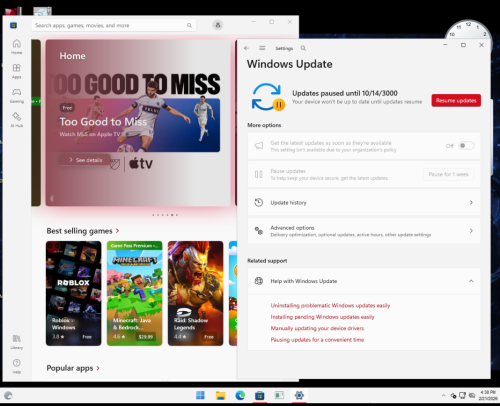The width and height of the screenshot is (500, 406).
Task: Open Help in Microsoft Store sidebar
Action: [17, 366]
